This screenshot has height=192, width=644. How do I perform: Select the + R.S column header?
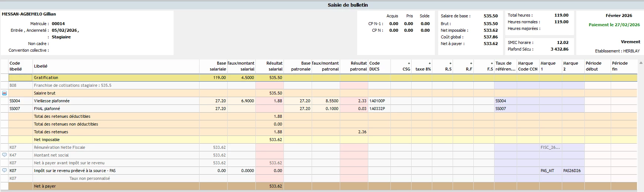point(443,66)
